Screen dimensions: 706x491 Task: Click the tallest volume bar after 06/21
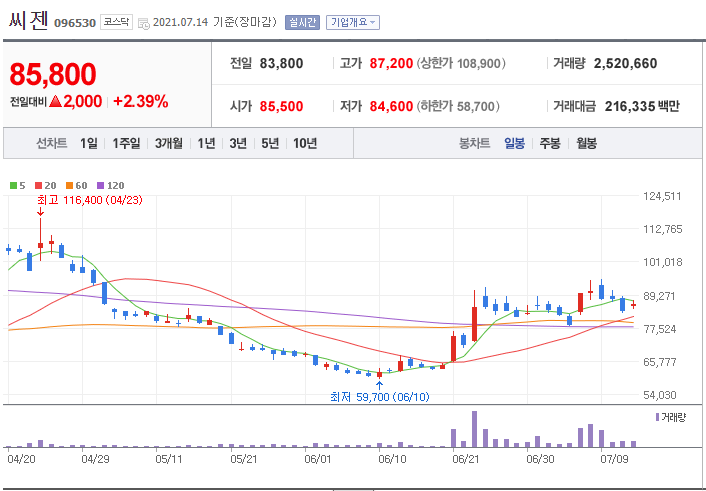(474, 429)
